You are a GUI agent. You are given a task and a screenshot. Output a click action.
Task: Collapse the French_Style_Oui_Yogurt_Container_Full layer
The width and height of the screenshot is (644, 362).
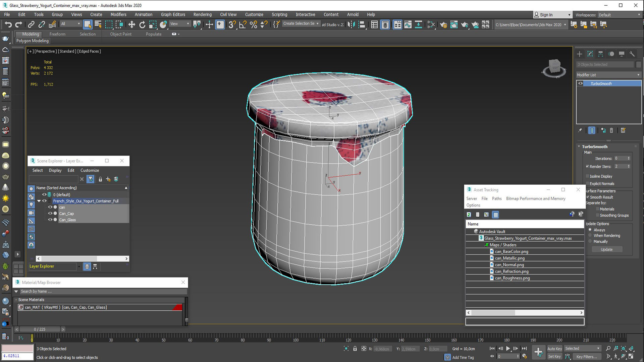coord(39,201)
